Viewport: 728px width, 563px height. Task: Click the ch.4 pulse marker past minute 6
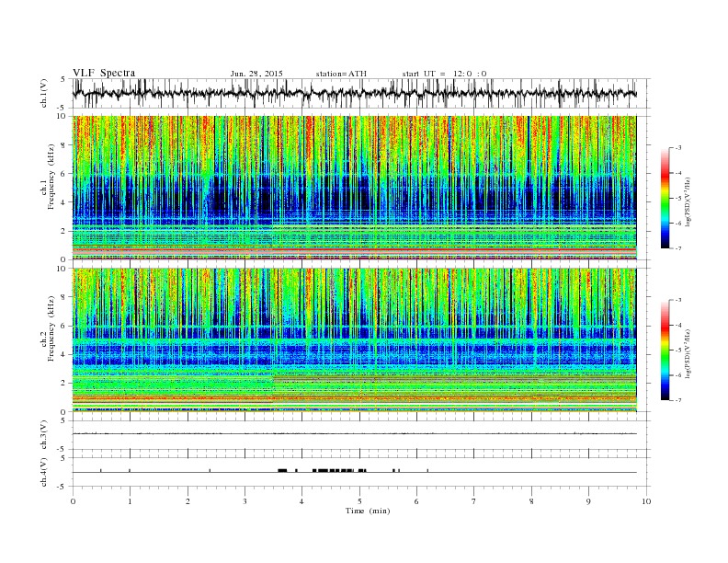[427, 471]
